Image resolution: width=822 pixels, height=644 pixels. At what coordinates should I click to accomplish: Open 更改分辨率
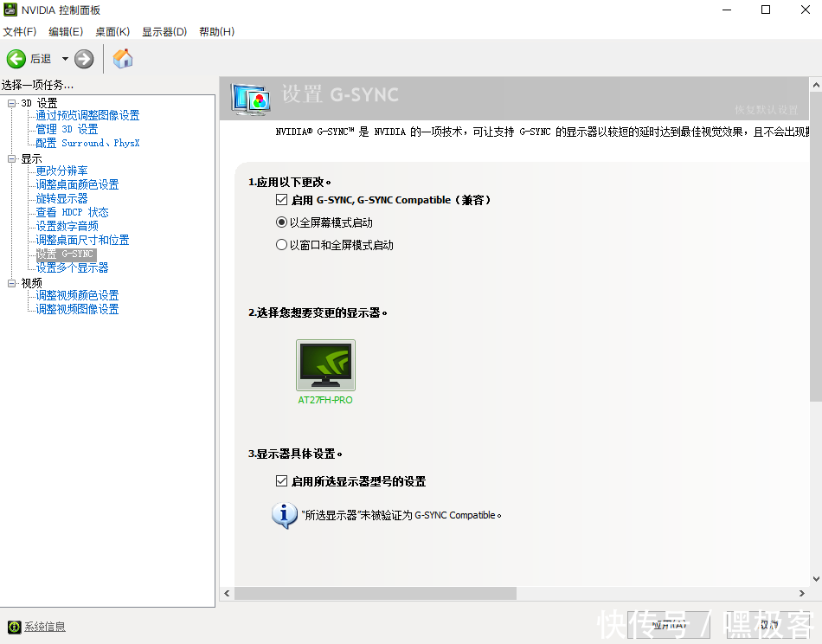61,171
